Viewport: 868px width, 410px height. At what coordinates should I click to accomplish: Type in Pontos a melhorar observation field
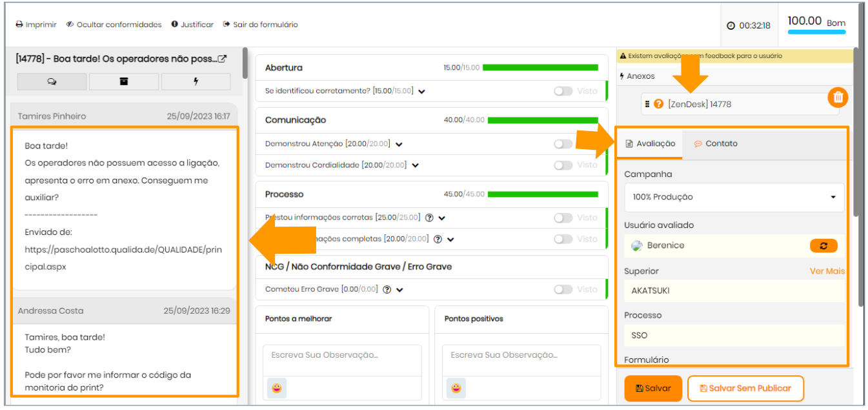341,355
